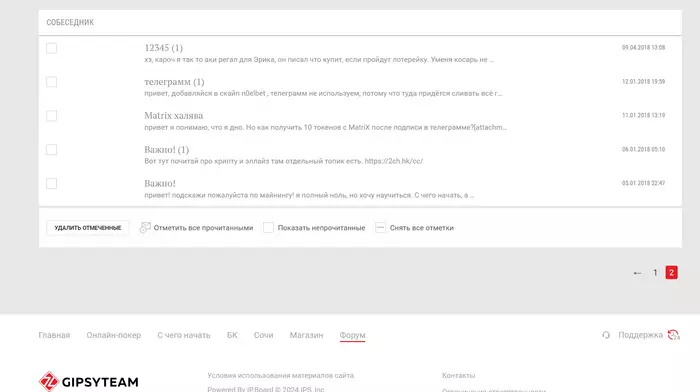Check the box for conversation '12345 (1)'
The width and height of the screenshot is (700, 392).
tap(51, 48)
